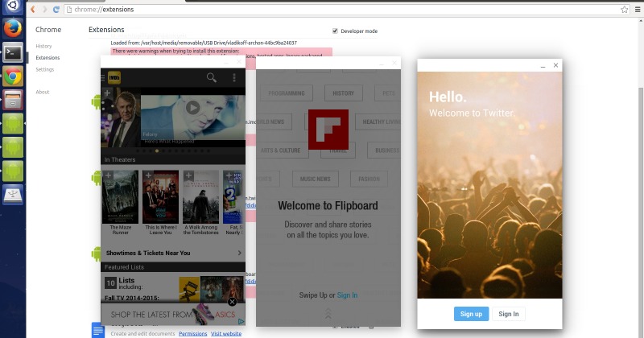
Task: Click the Google Docs extension icon
Action: coord(97,330)
